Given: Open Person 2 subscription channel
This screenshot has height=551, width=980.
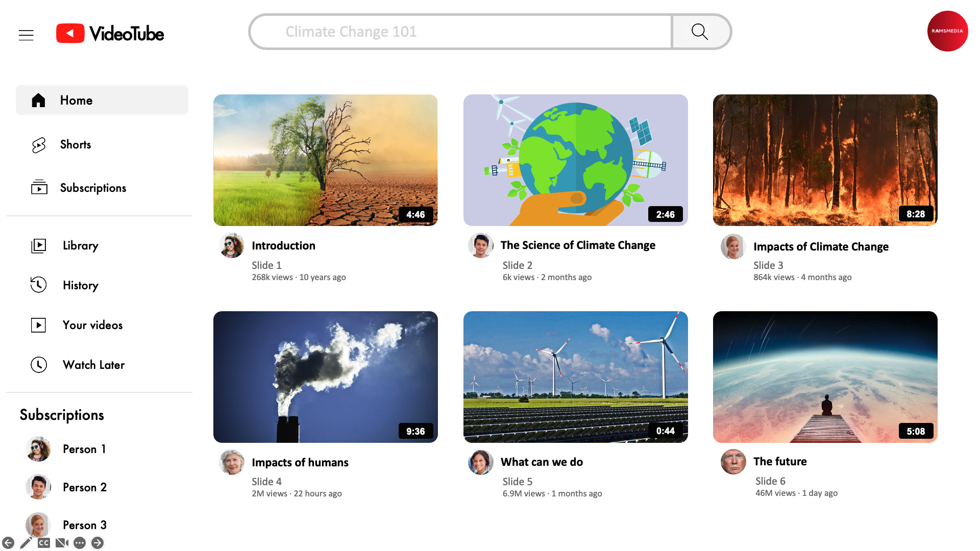Looking at the screenshot, I should pos(84,487).
